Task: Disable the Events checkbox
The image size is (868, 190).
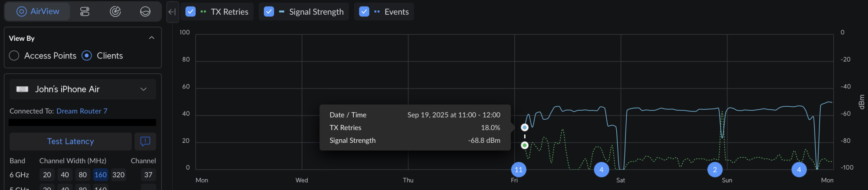Action: [364, 12]
